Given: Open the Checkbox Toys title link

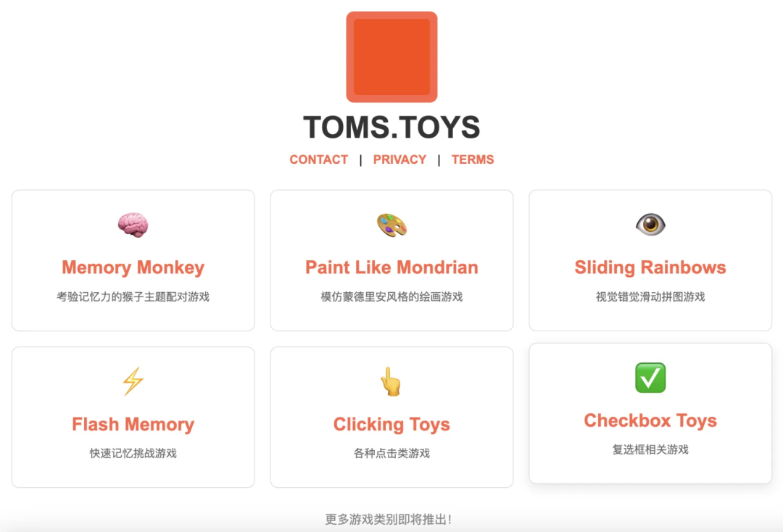Looking at the screenshot, I should coord(650,420).
